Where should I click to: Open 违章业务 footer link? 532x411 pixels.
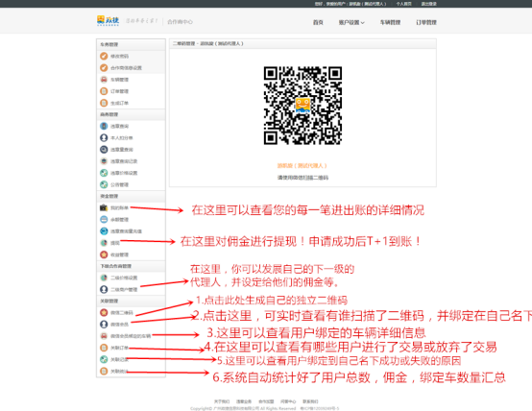(x=244, y=401)
